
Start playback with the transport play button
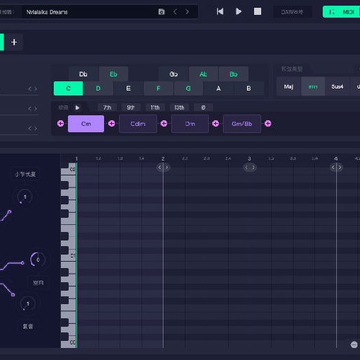point(239,12)
